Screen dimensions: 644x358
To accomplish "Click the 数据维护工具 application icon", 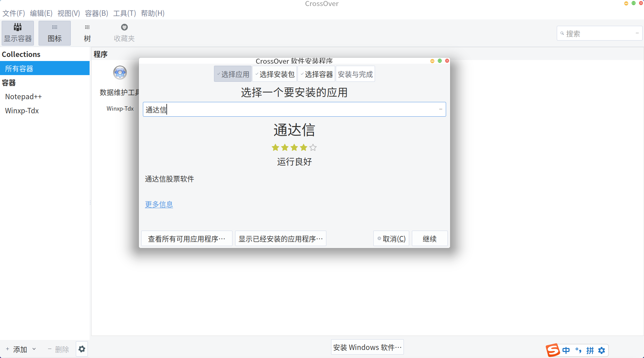I will 120,72.
